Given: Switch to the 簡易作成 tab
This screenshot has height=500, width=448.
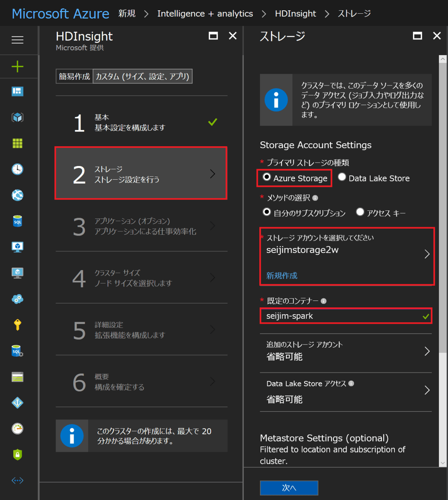Looking at the screenshot, I should (x=74, y=76).
